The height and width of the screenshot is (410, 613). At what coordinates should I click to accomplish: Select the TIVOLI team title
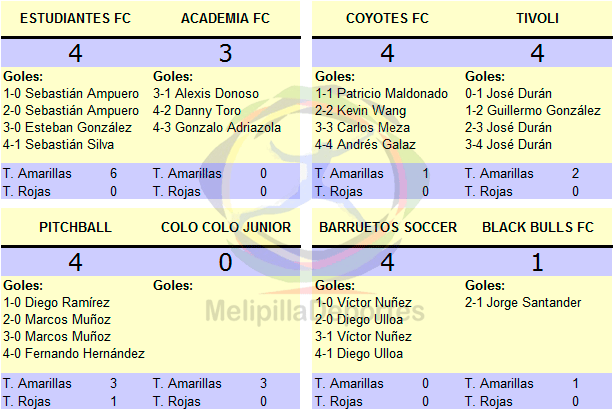pos(537,18)
